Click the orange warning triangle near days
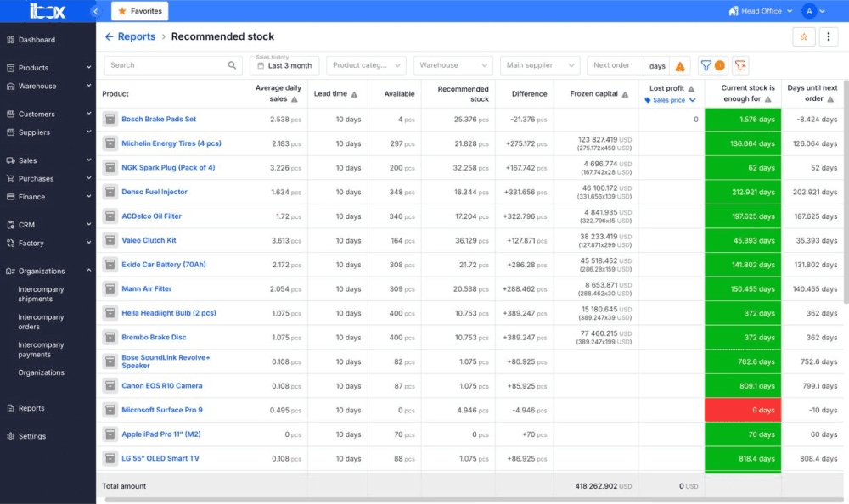The height and width of the screenshot is (504, 849). (680, 66)
